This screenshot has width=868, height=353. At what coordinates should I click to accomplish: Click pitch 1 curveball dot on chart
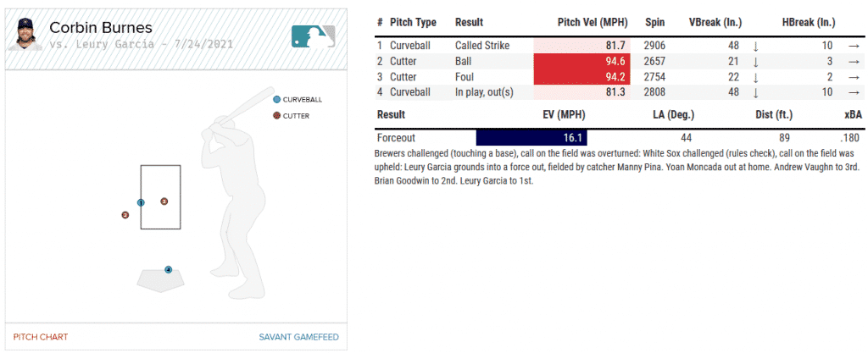coord(141,202)
